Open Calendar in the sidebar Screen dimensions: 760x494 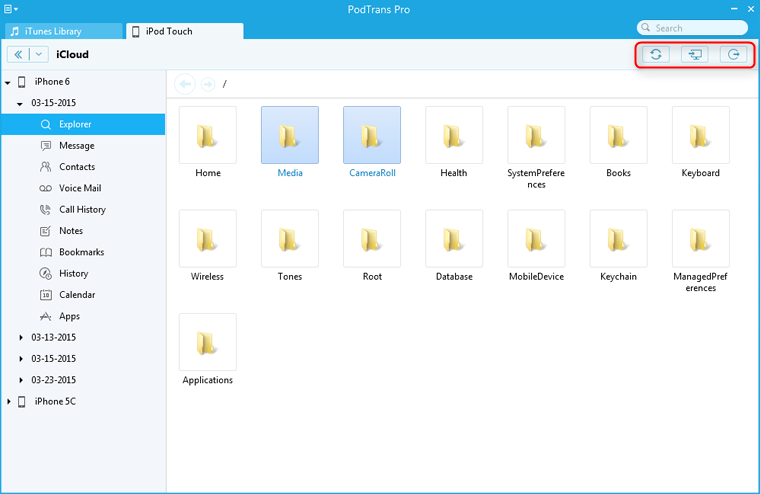click(77, 295)
